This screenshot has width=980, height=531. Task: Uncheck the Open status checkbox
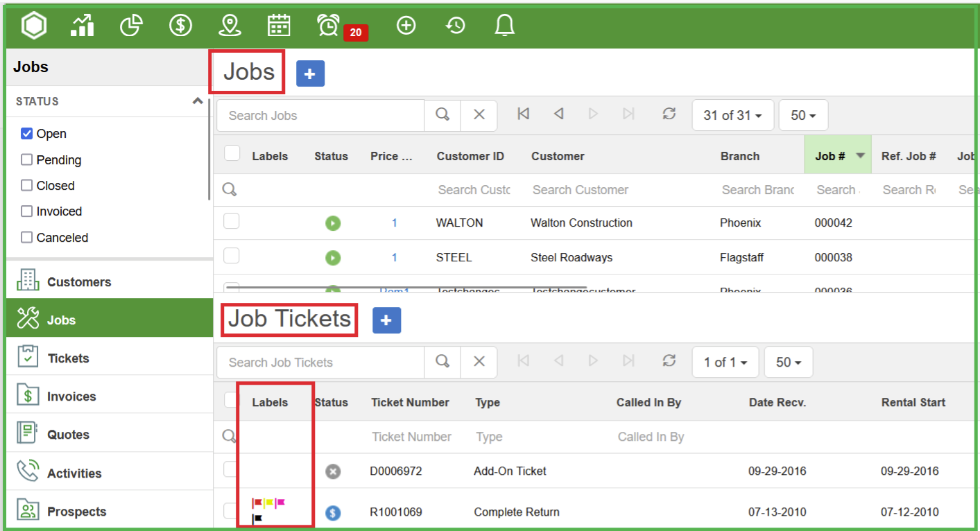coord(27,134)
